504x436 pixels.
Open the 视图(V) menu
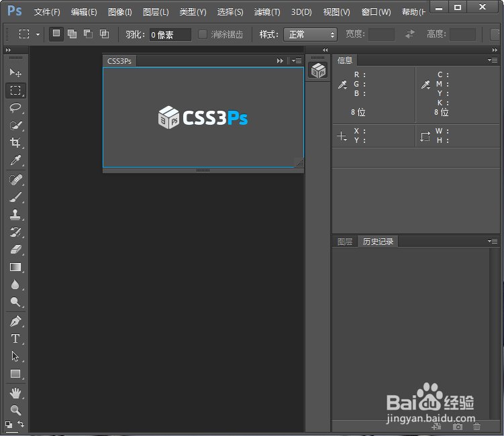click(x=336, y=12)
